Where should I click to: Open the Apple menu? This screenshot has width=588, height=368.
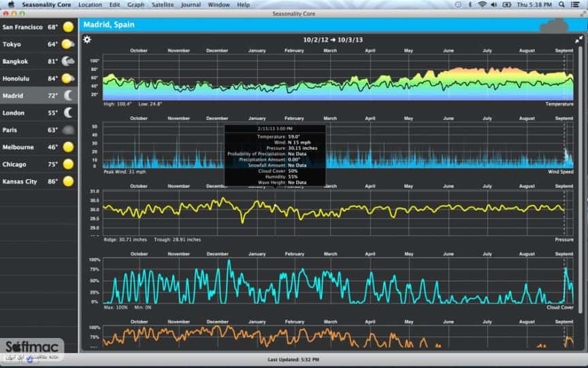[11, 5]
